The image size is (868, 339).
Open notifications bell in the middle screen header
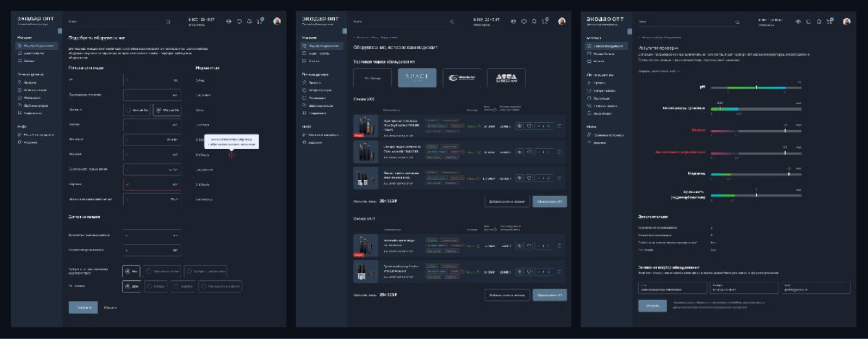(534, 21)
